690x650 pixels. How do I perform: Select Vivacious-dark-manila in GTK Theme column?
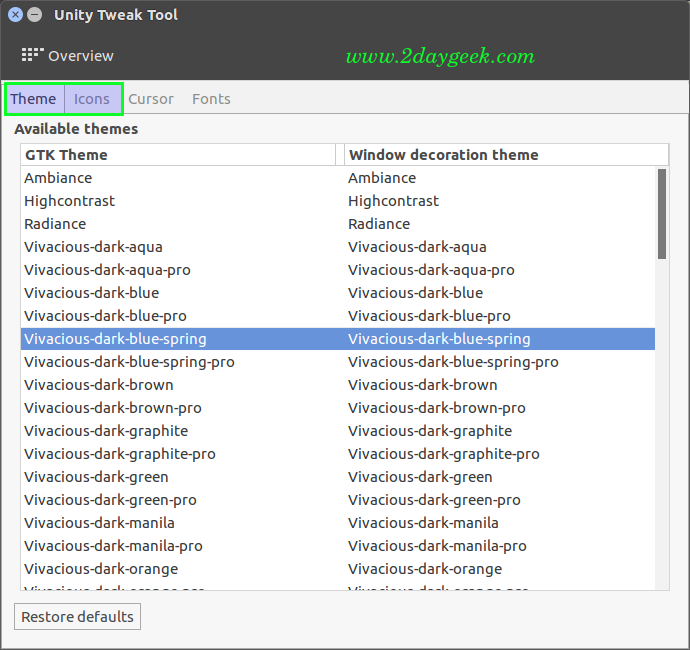[99, 523]
